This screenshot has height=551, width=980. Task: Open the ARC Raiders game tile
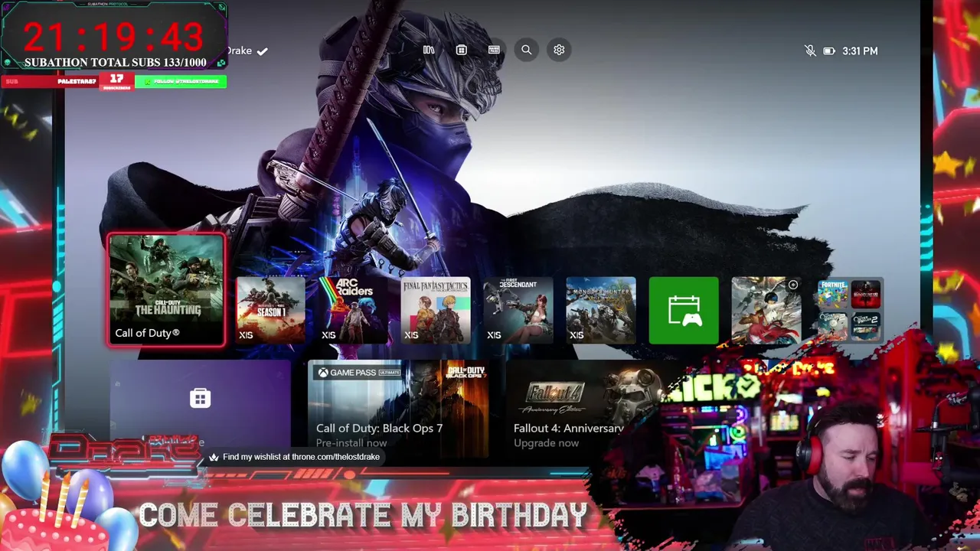(x=353, y=310)
